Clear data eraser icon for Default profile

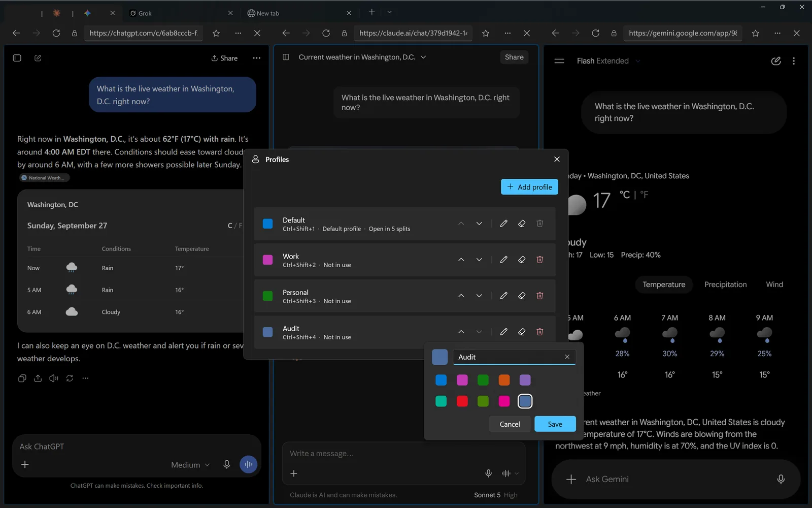coord(521,224)
